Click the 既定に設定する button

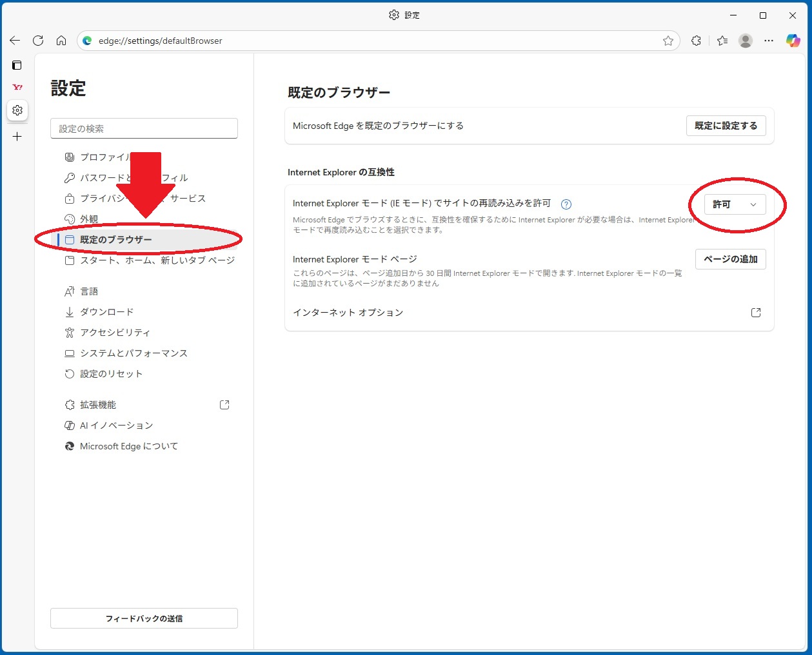pyautogui.click(x=726, y=126)
